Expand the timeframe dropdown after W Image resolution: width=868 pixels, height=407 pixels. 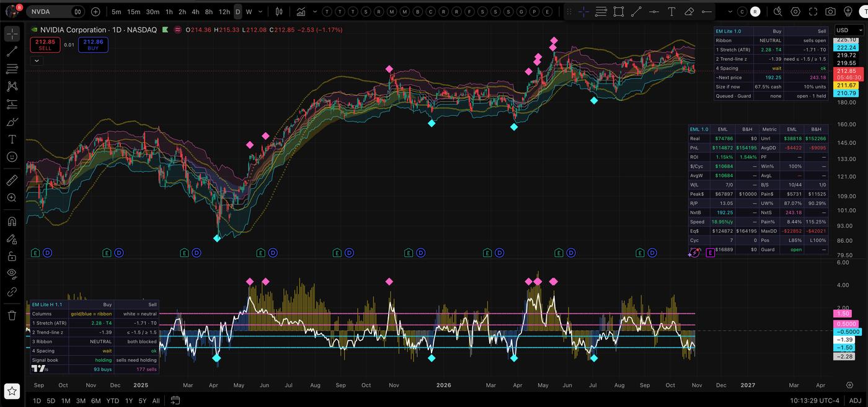click(x=260, y=12)
